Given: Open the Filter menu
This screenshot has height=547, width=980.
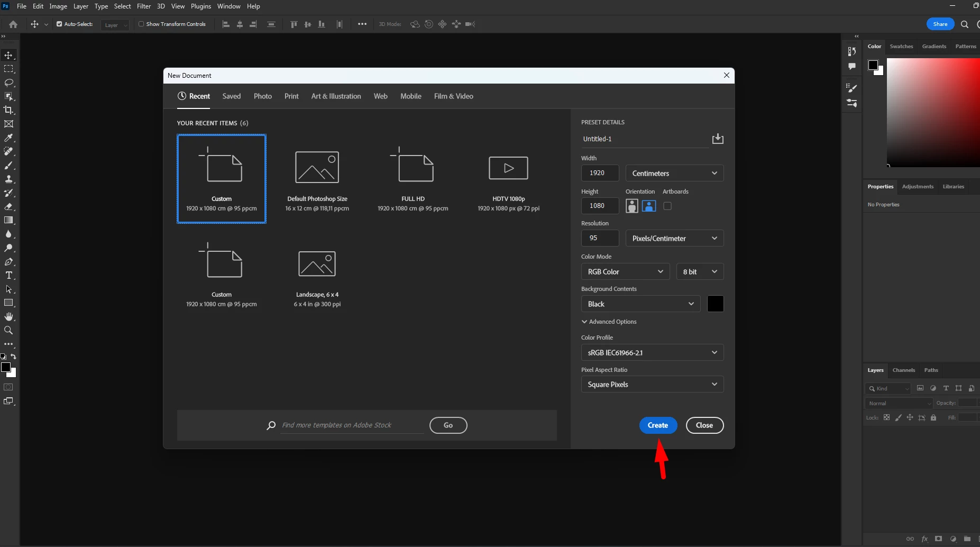Looking at the screenshot, I should [144, 6].
